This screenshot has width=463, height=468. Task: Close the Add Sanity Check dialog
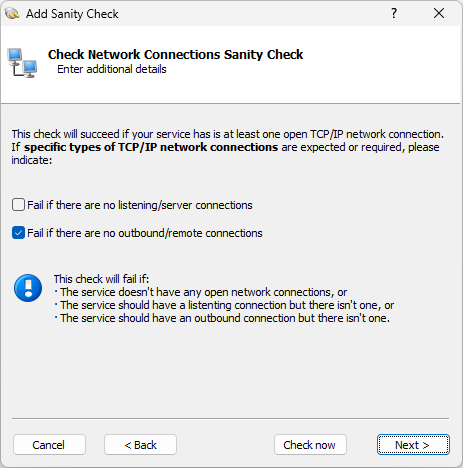pyautogui.click(x=439, y=13)
